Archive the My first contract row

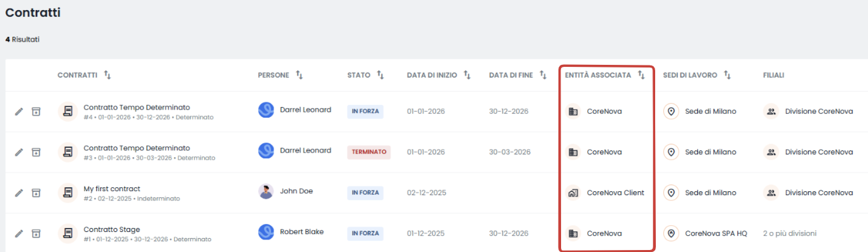(x=36, y=193)
